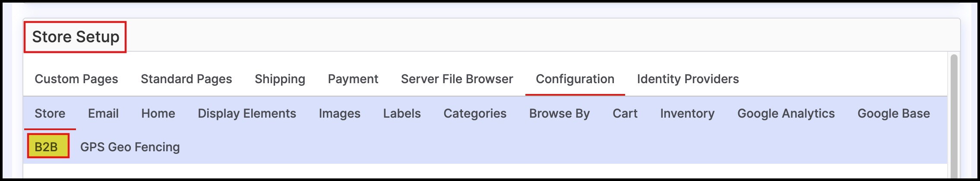Screen dimensions: 980x181
Task: Open the Inventory sub-tab
Action: (687, 113)
